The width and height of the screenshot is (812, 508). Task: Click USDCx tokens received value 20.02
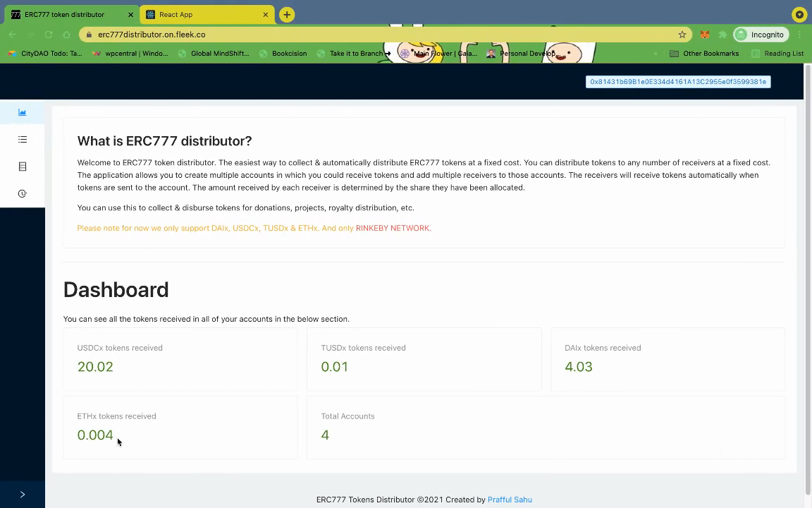[x=95, y=366]
